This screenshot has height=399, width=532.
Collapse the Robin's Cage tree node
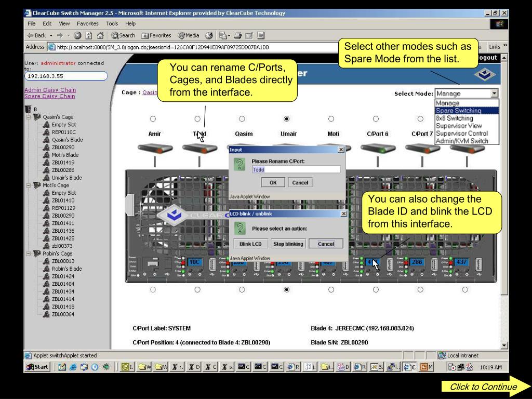[29, 254]
